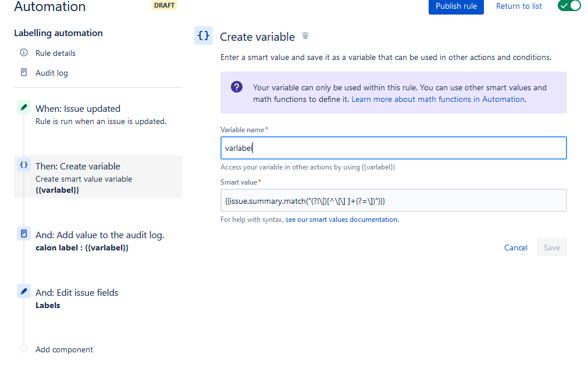Click the curly braces icon next to Create variable heading
The image size is (588, 382).
(x=204, y=36)
